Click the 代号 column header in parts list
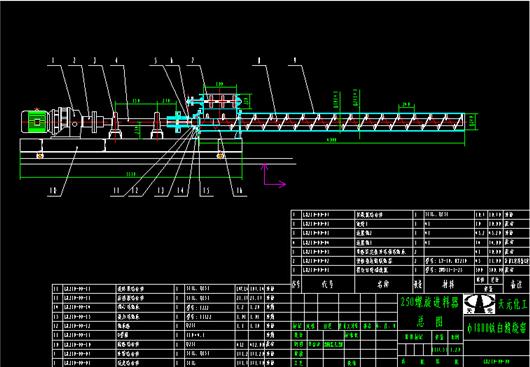This screenshot has width=530, height=367. [x=327, y=284]
